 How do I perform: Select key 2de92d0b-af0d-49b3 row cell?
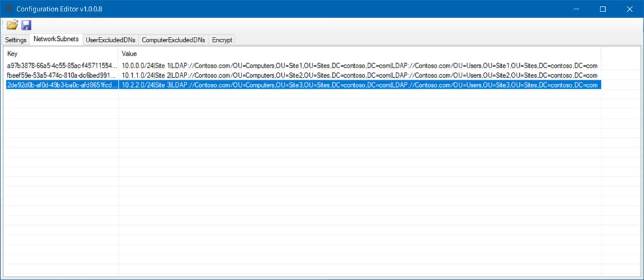61,85
